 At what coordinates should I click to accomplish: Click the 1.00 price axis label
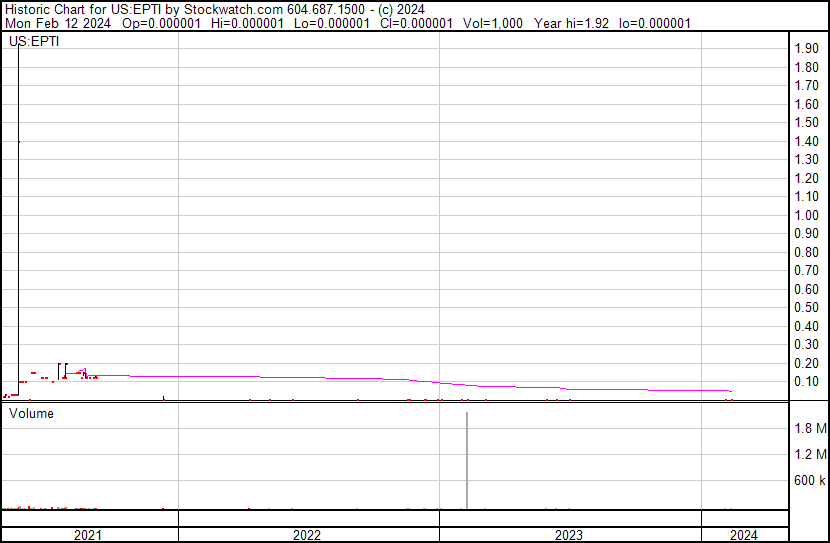(x=806, y=215)
